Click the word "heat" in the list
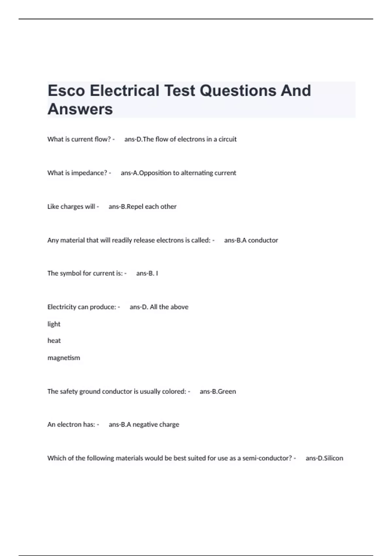392x556 pixels. point(54,341)
